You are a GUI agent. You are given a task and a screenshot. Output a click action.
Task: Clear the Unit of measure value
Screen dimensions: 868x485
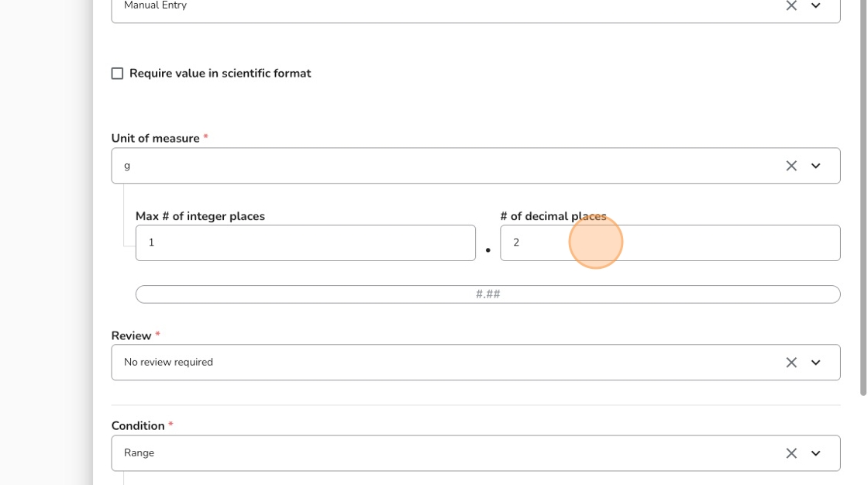pyautogui.click(x=791, y=166)
